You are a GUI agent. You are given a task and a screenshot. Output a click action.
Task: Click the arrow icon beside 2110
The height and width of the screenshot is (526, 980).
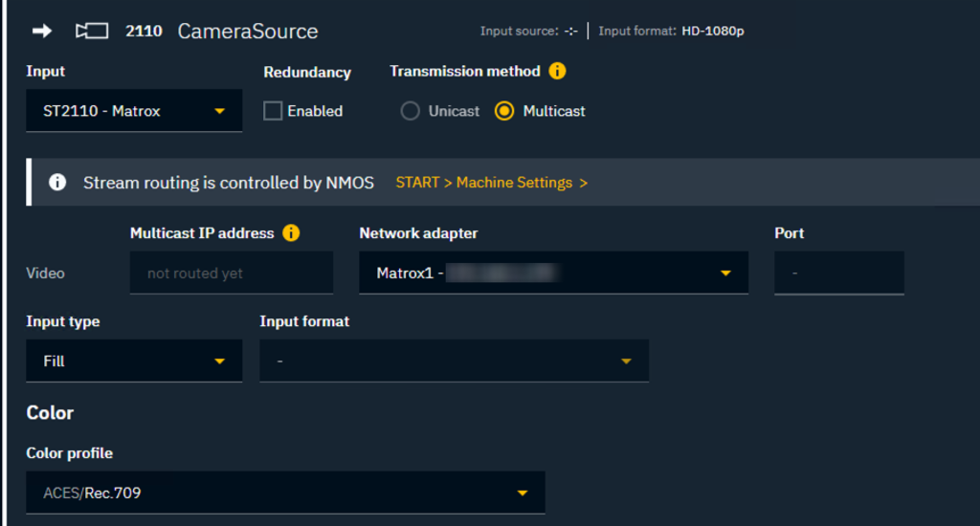point(42,32)
